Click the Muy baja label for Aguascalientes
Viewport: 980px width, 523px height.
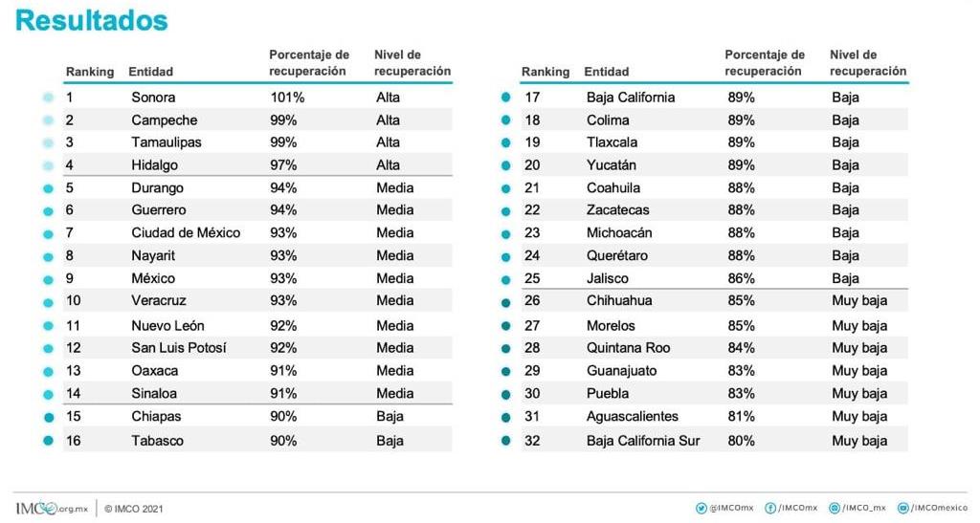click(x=859, y=416)
